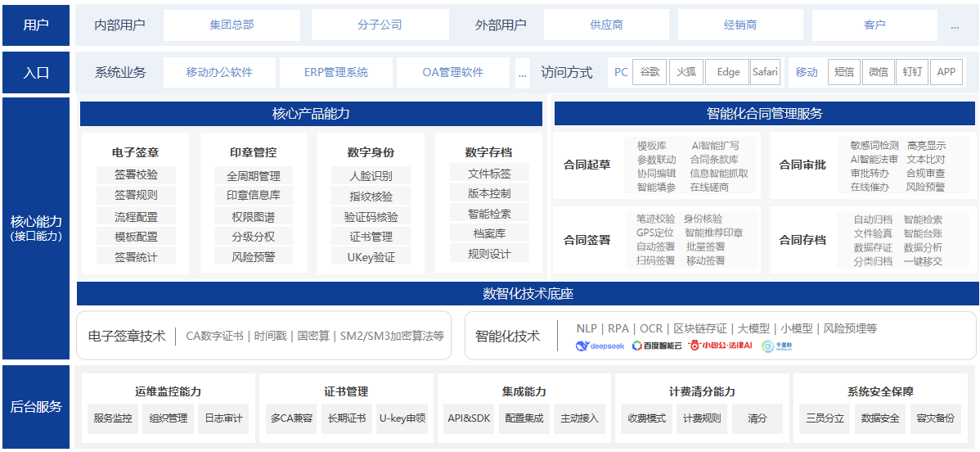Choose the 钉钉 mobile access option
This screenshot has width=980, height=452.
[x=911, y=72]
